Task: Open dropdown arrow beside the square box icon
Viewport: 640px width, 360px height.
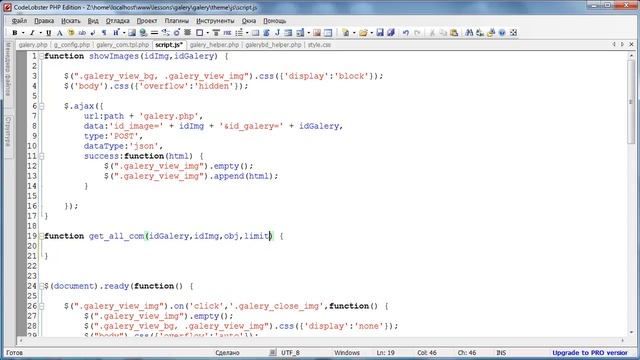Action: tap(207, 33)
